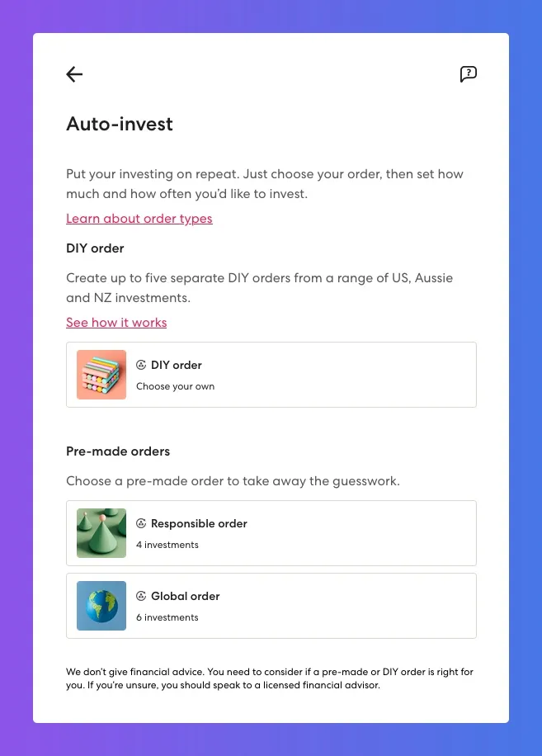The width and height of the screenshot is (542, 756).
Task: Click the '4 investments' subtitle
Action: click(x=167, y=545)
